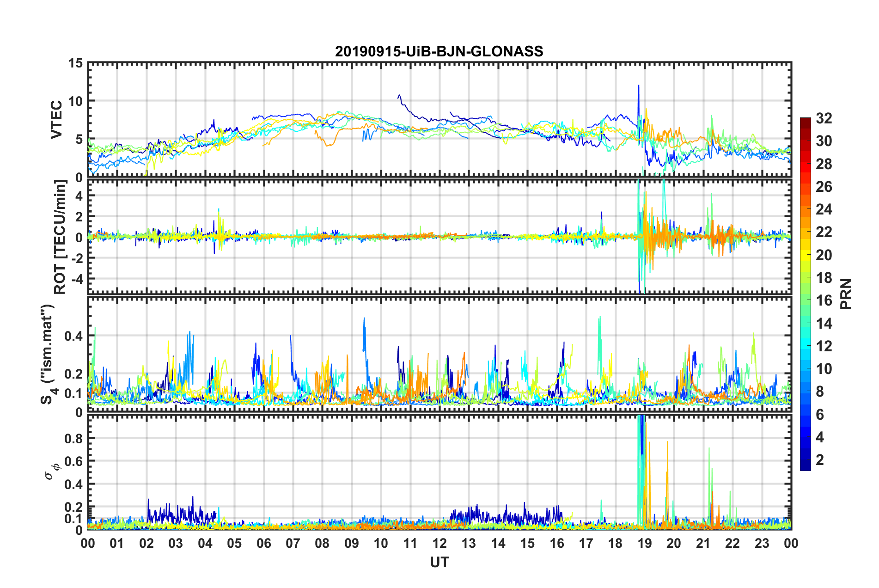Click the 5 tick on VTEC axis
Image resolution: width=879 pixels, height=588 pixels.
pyautogui.click(x=79, y=140)
